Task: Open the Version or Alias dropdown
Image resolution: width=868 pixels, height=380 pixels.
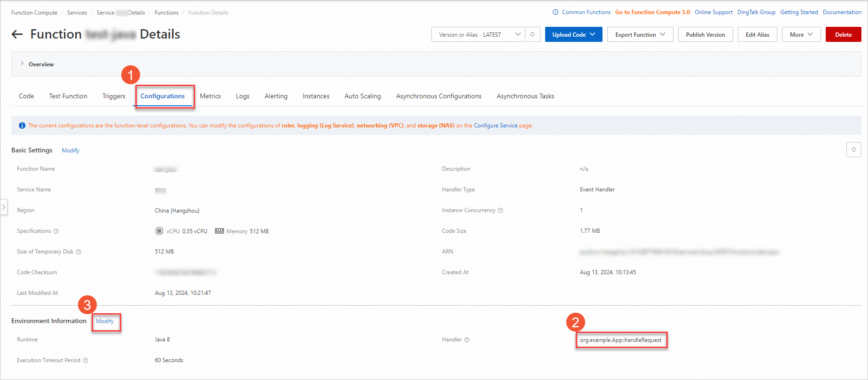Action: (x=478, y=34)
